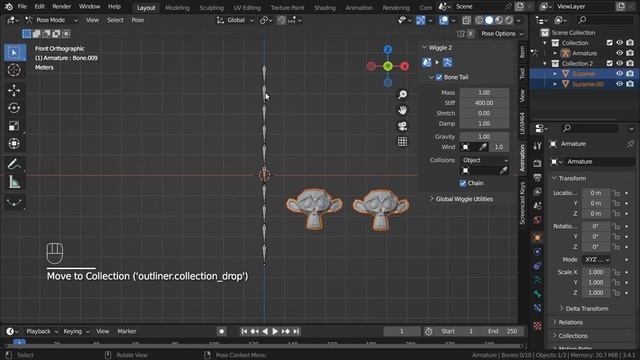The image size is (640, 360).
Task: Toggle X-ray display icon
Action: (467, 20)
